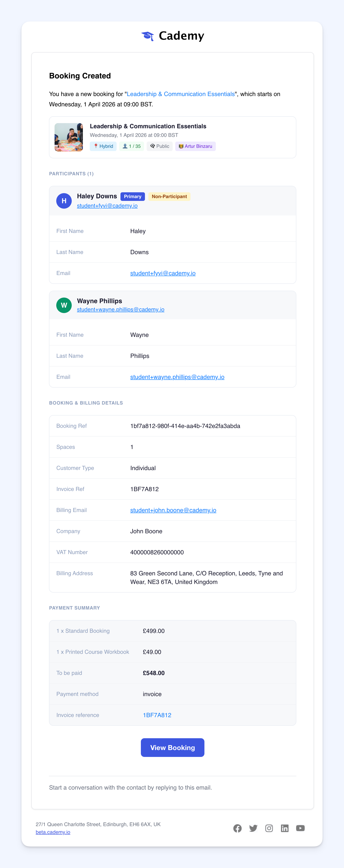344x868 pixels.
Task: Visit the beta.cademy.io footer link
Action: tap(53, 832)
